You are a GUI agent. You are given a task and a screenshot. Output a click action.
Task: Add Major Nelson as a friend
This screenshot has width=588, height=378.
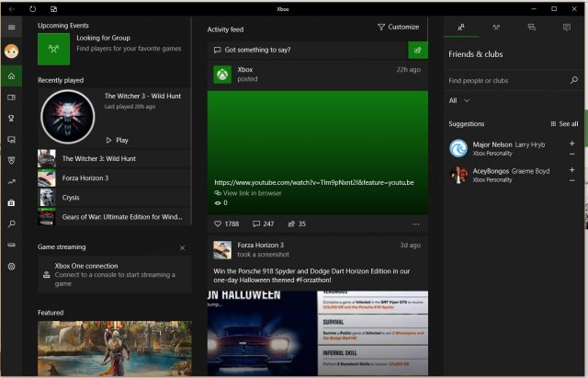571,143
